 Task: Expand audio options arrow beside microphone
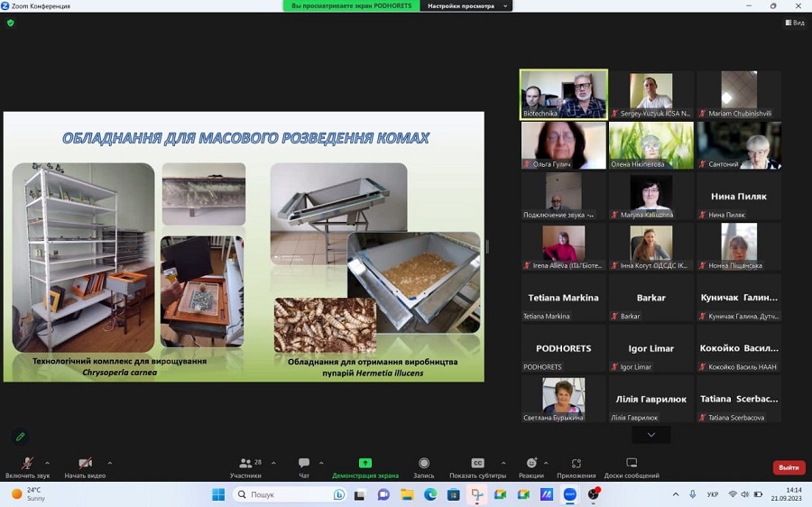click(47, 464)
